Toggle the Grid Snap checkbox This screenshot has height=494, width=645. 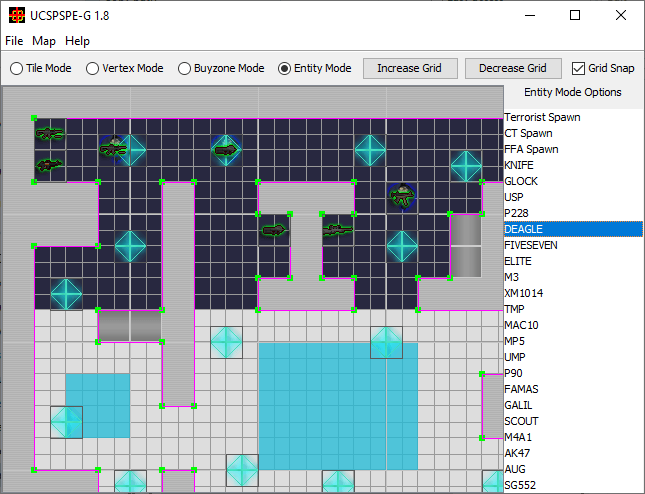pos(603,68)
